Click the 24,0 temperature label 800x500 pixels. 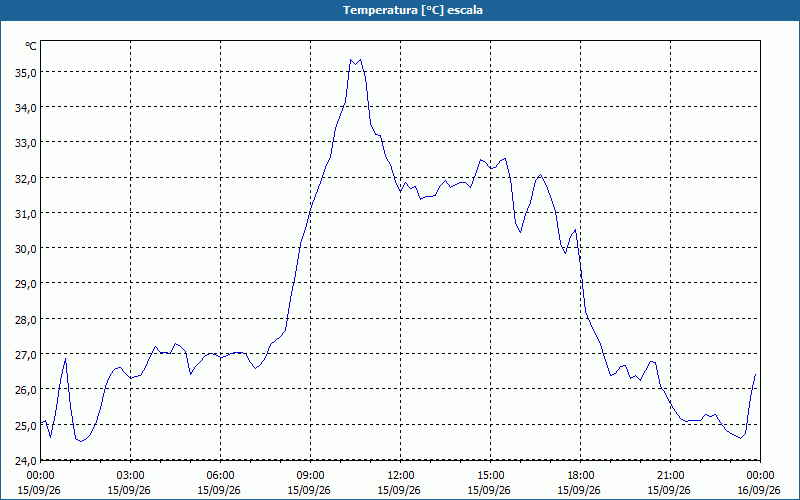tap(26, 461)
